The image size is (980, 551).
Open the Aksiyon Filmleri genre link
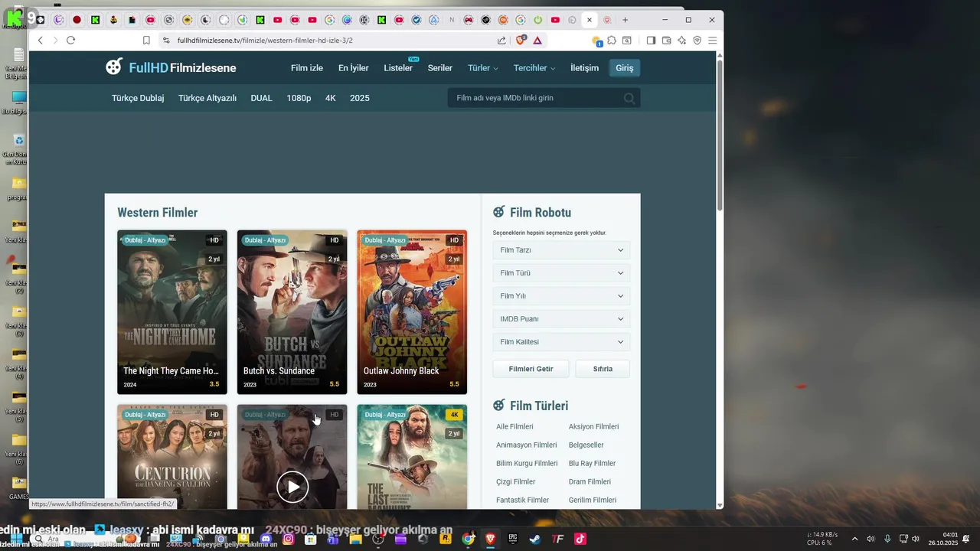pyautogui.click(x=593, y=426)
